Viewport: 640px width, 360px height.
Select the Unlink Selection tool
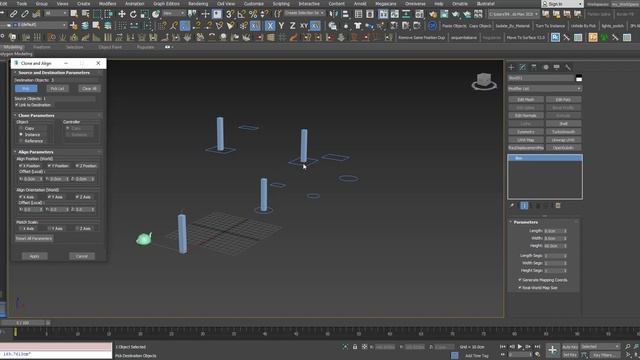25,14
